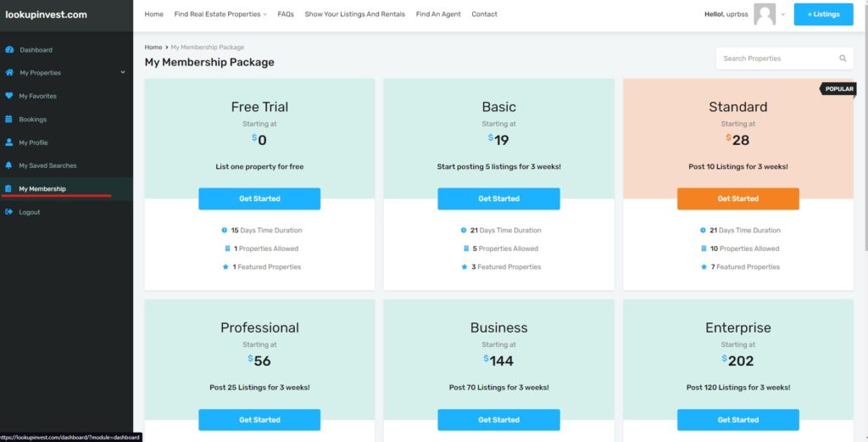Click '15 Days Time Duration' text
Viewport: 868px width, 442px height.
click(x=266, y=231)
